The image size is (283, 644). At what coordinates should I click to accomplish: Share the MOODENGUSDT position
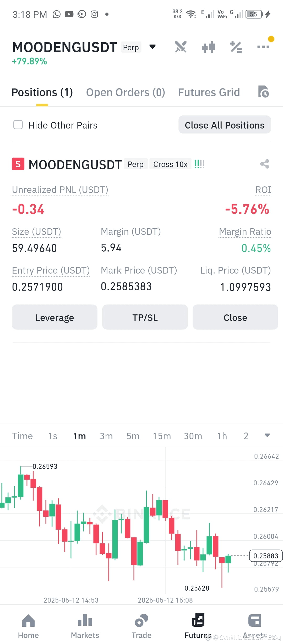(265, 164)
